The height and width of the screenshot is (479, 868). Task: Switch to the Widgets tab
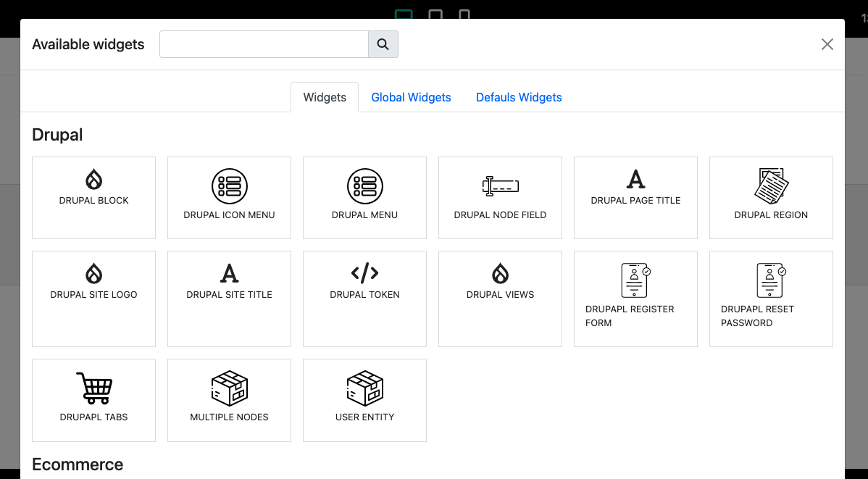click(x=325, y=97)
